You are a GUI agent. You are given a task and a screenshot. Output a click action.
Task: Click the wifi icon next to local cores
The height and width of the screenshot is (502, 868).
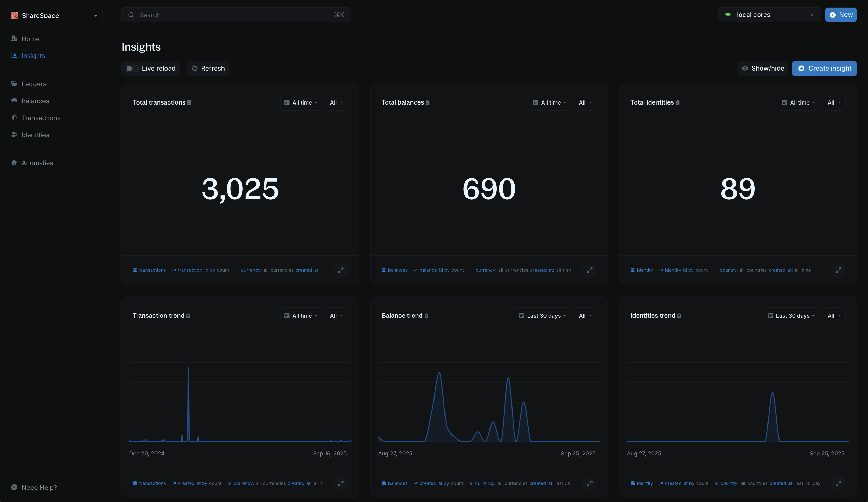[728, 15]
